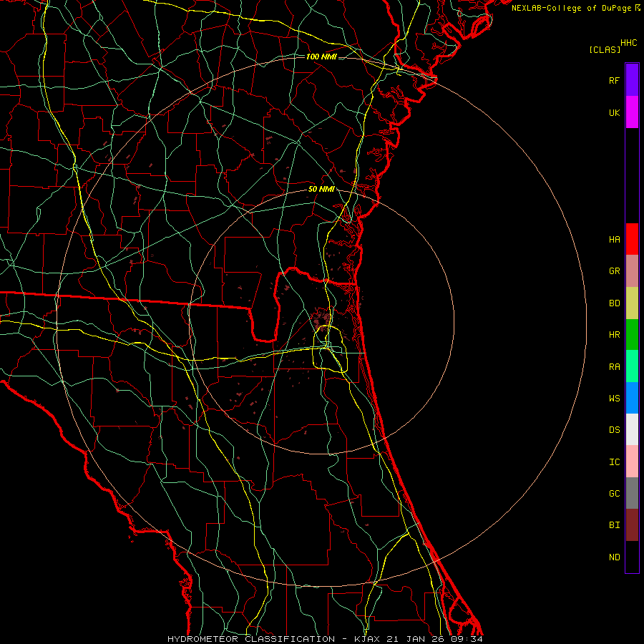Viewport: 644px width, 644px height.
Task: Click the 50 NMI range ring label
Action: pyautogui.click(x=321, y=189)
